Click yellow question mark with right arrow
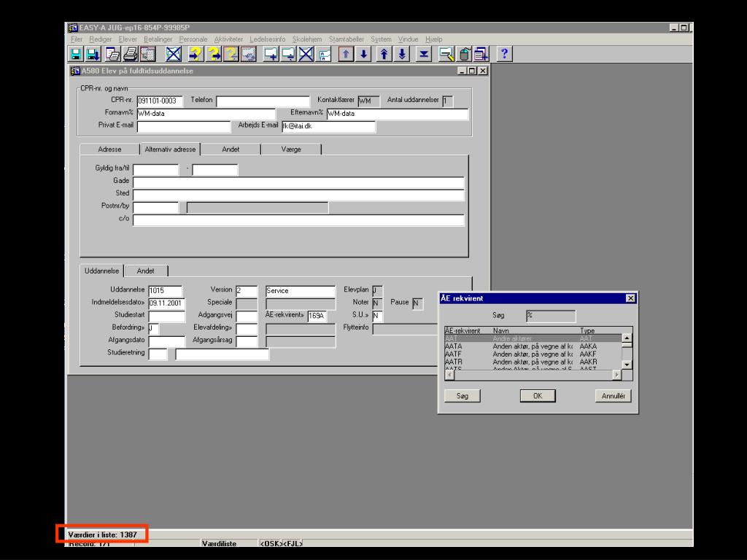The height and width of the screenshot is (560, 747). (214, 54)
